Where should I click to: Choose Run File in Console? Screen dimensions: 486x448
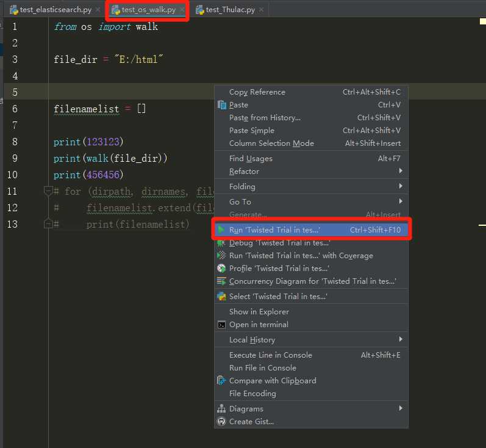311,367
